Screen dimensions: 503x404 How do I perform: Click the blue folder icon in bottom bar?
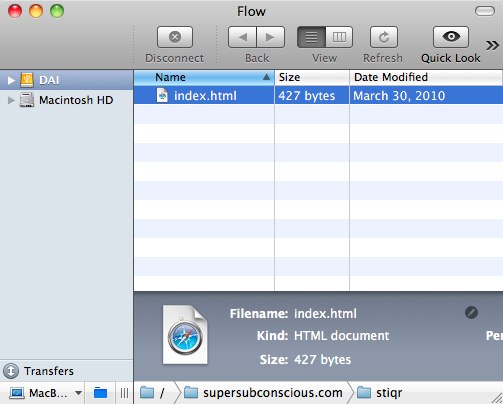(x=100, y=393)
